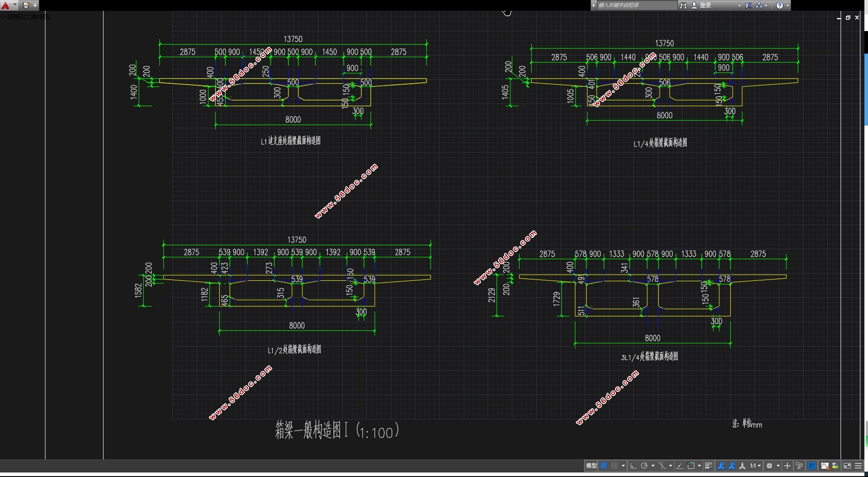Toggle snap mode dotted grid icon

[615, 466]
